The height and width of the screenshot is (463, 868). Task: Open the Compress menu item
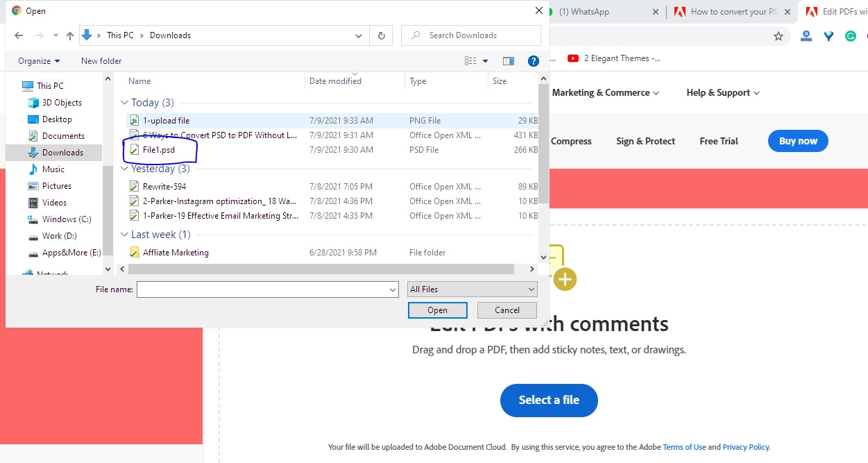pos(571,141)
